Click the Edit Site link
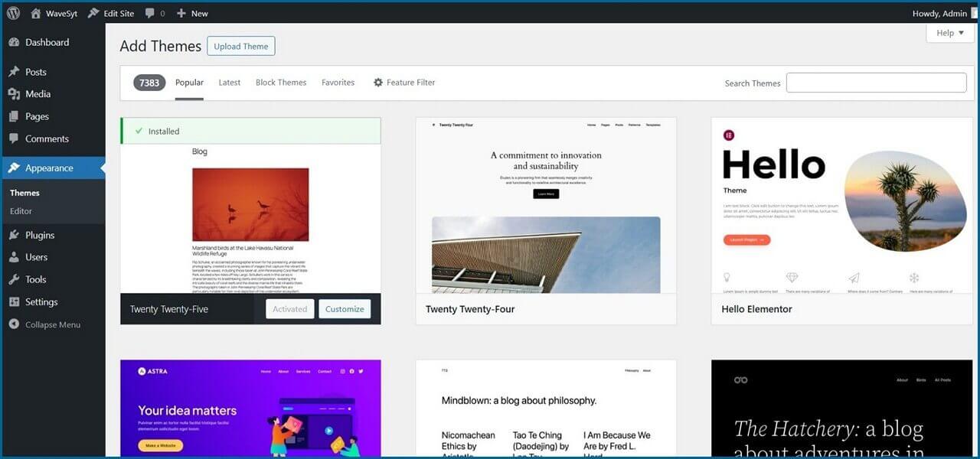This screenshot has height=459, width=980. pos(119,13)
